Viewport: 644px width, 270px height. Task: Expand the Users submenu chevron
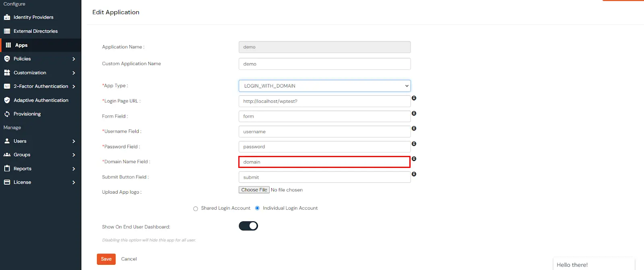click(x=74, y=141)
